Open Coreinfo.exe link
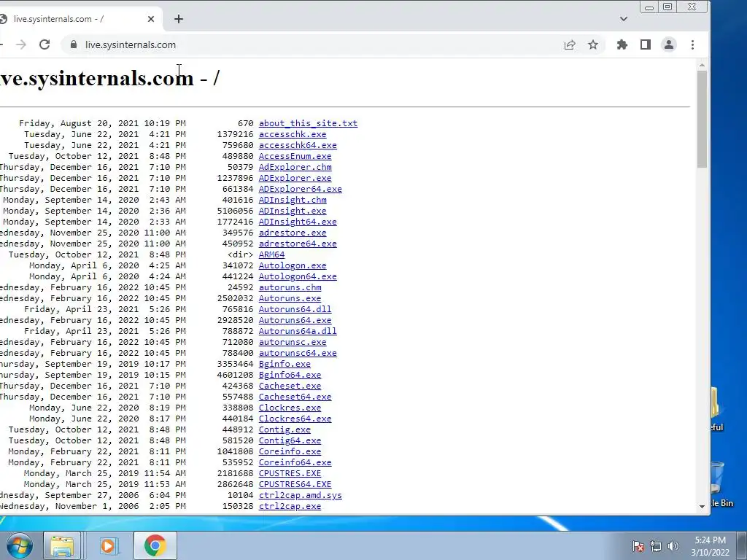The height and width of the screenshot is (560, 747). coord(290,452)
